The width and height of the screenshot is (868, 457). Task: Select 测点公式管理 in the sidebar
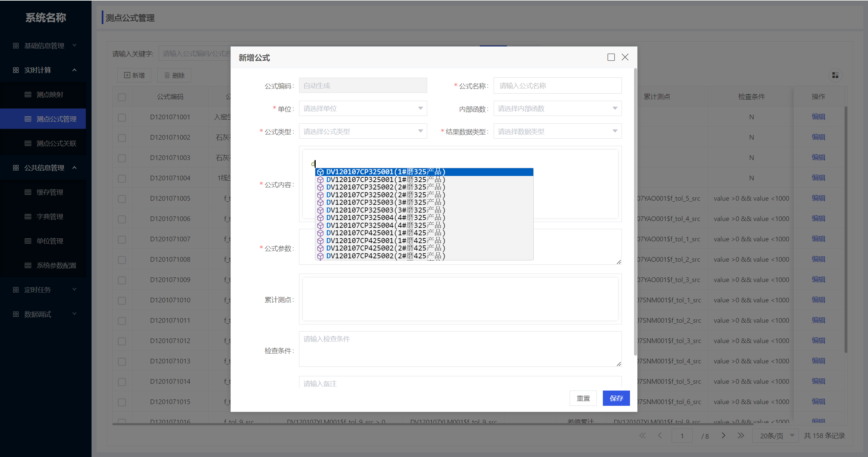coord(43,119)
